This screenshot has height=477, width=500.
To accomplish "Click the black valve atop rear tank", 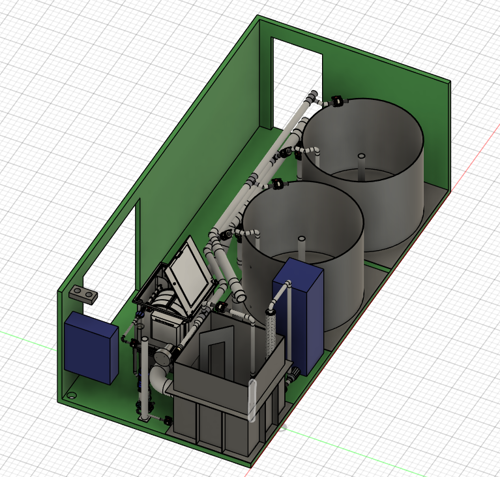I will 337,101.
